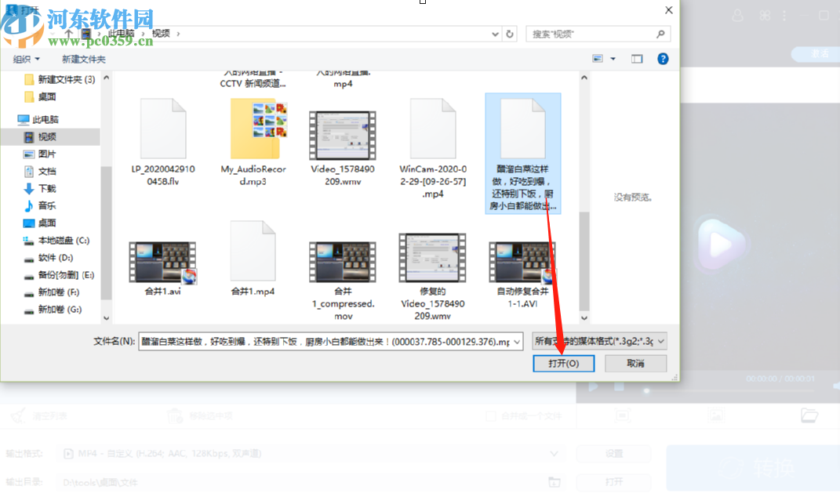Select 文档 folder in navigation pane
This screenshot has width=840, height=504.
(40, 171)
